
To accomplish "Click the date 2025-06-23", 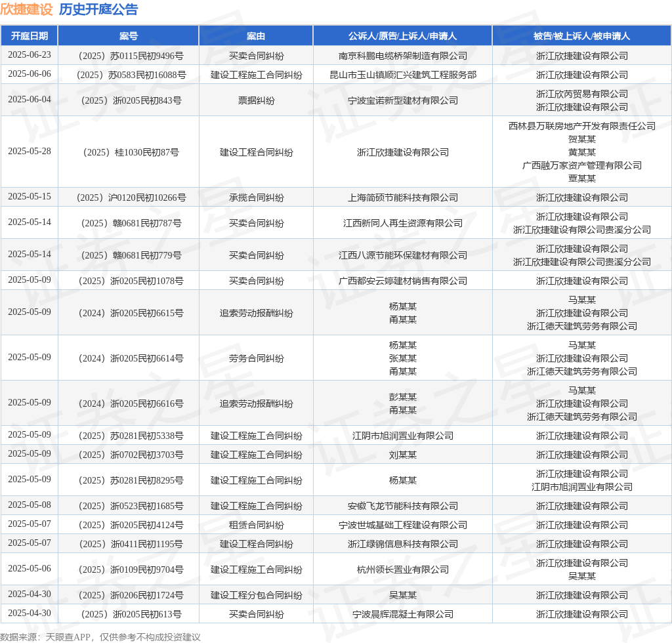I will 29,55.
